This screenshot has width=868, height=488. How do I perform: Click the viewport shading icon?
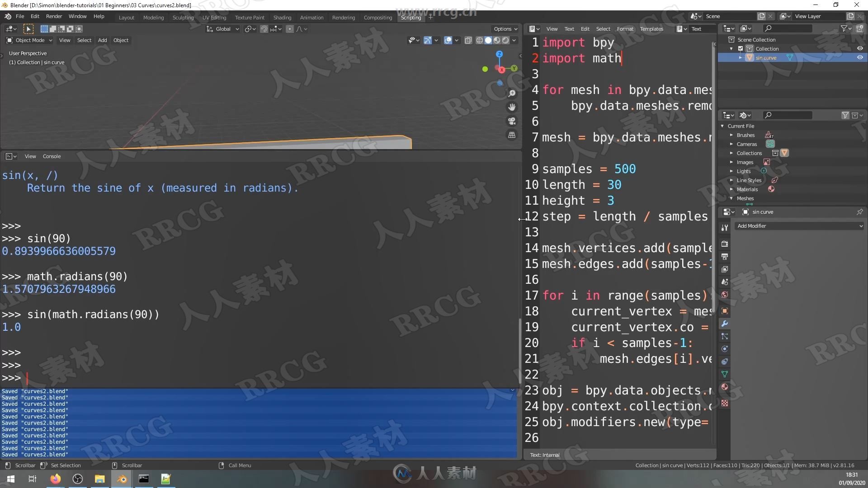pos(488,40)
